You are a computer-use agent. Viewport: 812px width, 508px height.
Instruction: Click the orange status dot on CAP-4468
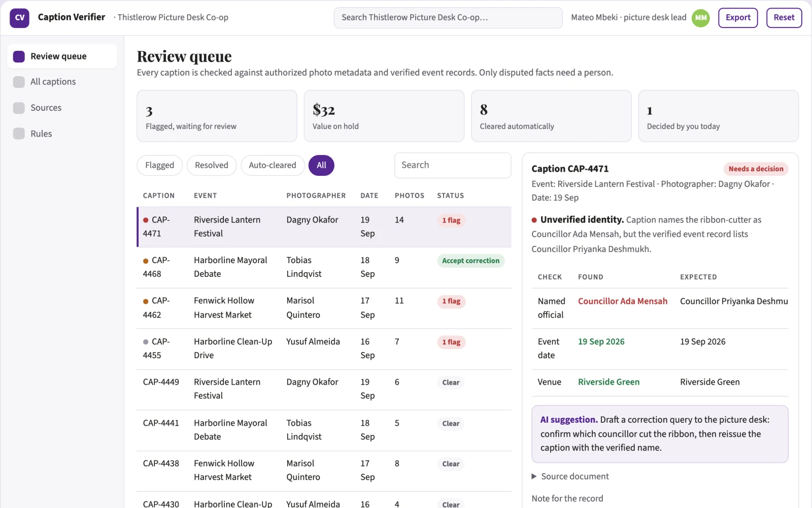point(146,261)
